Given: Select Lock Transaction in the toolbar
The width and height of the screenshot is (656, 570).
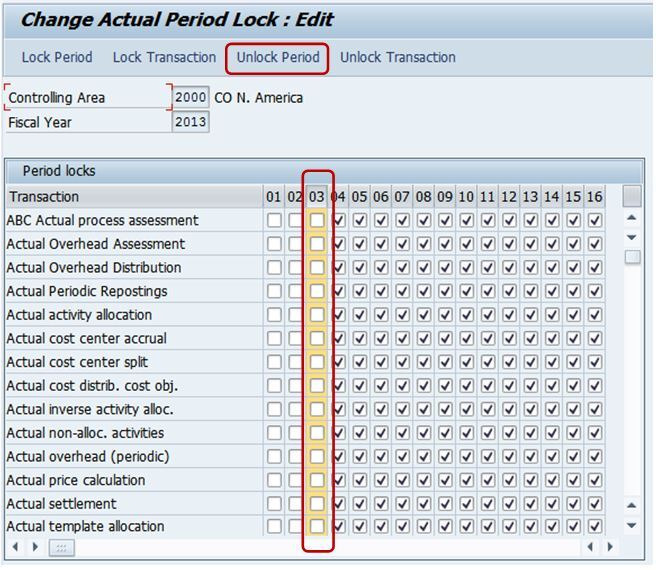Looking at the screenshot, I should pyautogui.click(x=164, y=57).
